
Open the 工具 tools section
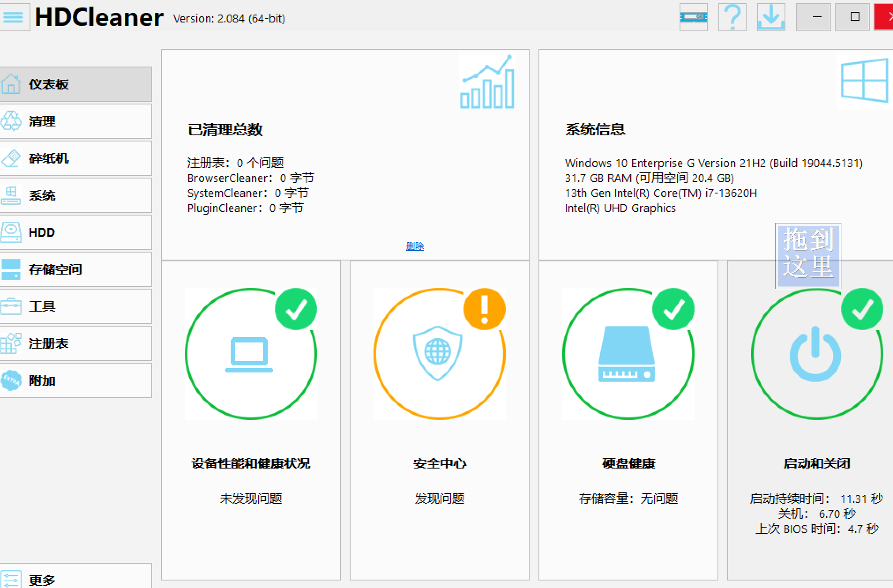(76, 306)
